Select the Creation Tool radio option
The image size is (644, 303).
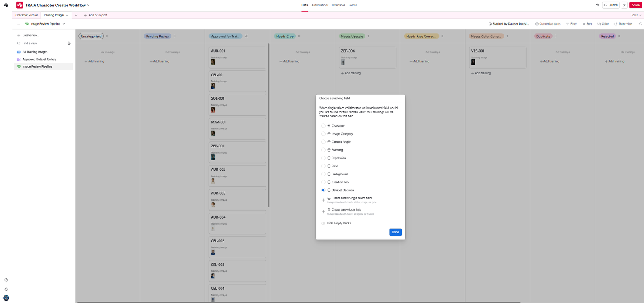pyautogui.click(x=323, y=182)
